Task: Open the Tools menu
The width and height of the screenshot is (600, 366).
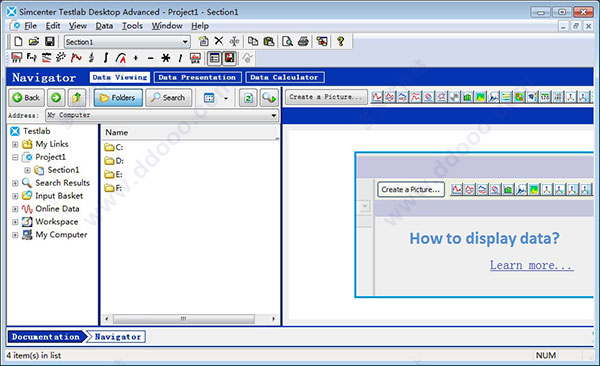Action: 132,26
